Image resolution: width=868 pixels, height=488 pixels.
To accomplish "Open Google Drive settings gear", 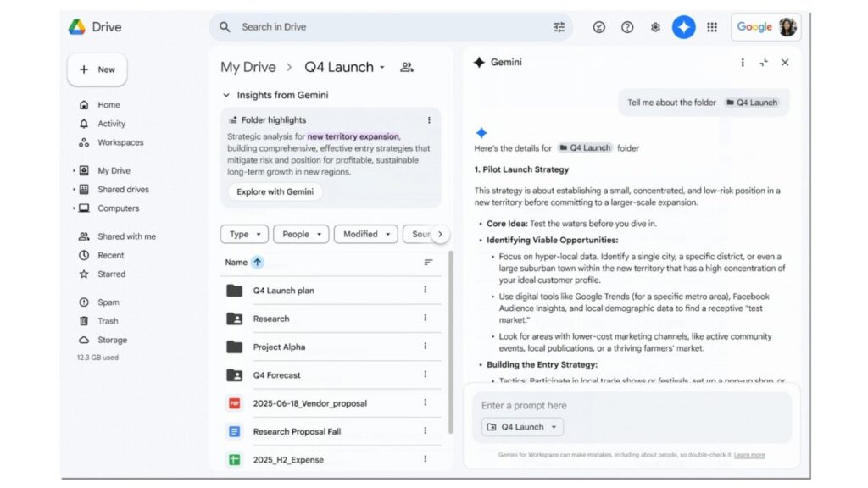I will (x=654, y=26).
